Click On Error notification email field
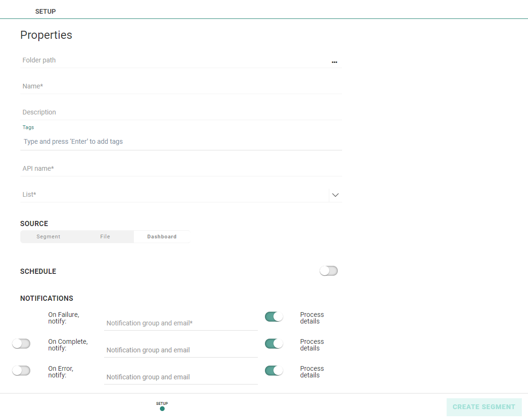 tap(181, 377)
